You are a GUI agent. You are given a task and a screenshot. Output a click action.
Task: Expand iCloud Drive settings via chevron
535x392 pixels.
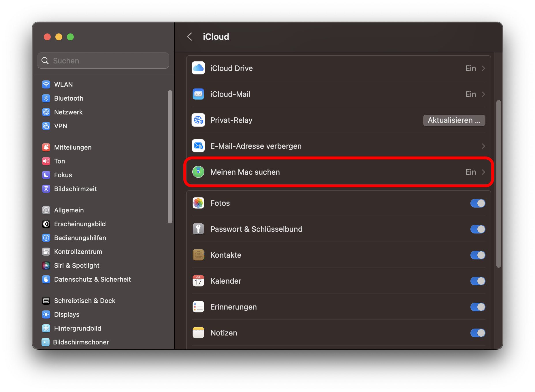[x=483, y=68]
